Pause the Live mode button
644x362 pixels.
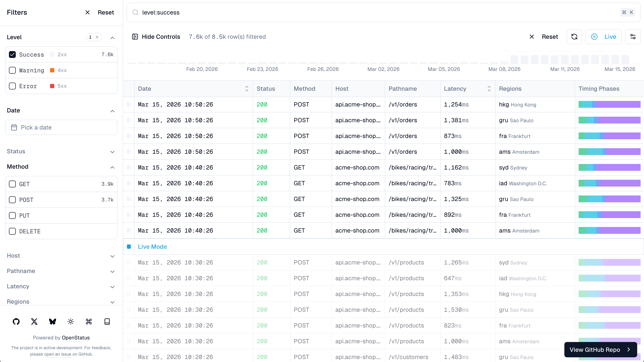(x=604, y=37)
